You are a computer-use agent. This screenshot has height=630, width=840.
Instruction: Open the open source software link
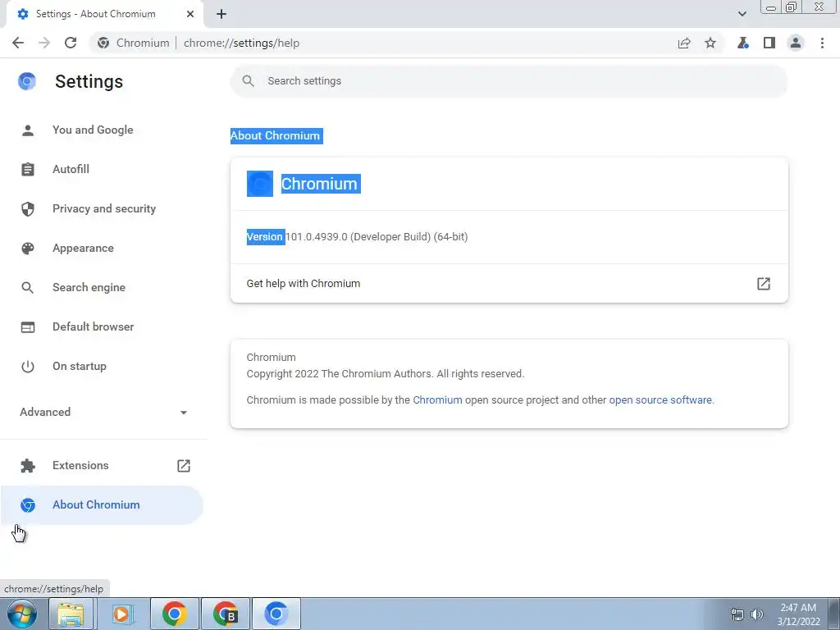click(x=660, y=400)
